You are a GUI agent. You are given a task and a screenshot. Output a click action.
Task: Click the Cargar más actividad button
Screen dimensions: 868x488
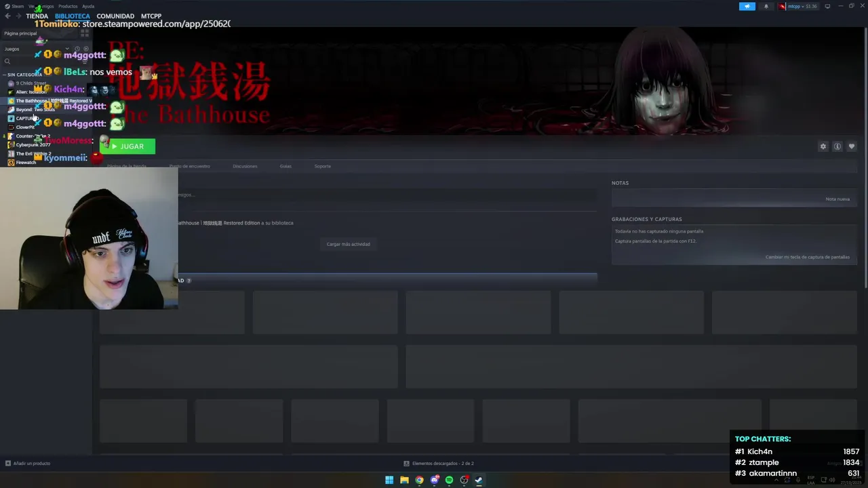pos(348,244)
